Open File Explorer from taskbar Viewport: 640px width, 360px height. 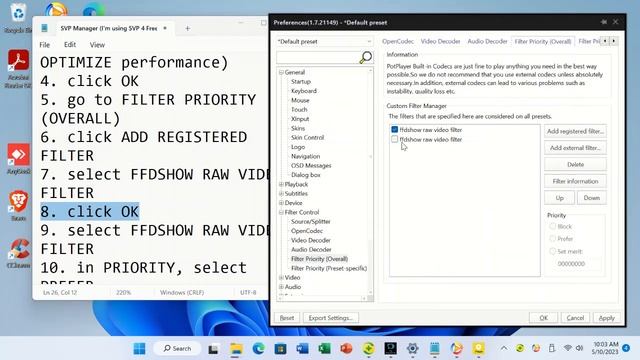coord(236,349)
